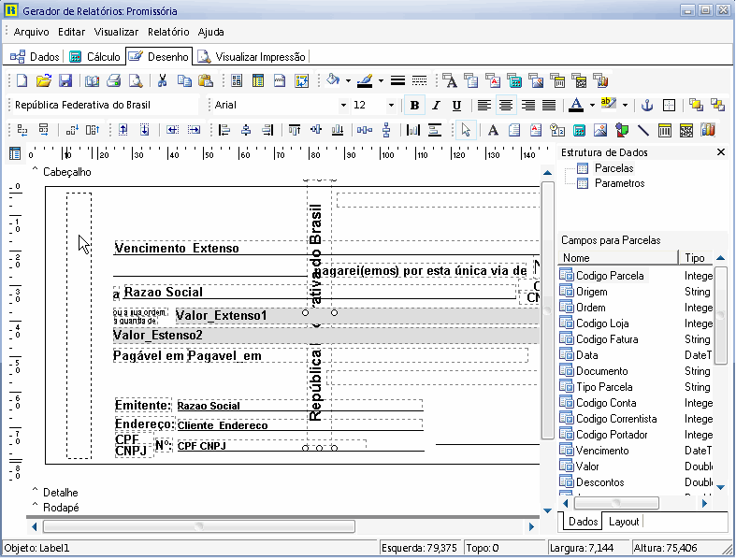Save the report with the floppy icon
The image size is (736, 560).
65,80
